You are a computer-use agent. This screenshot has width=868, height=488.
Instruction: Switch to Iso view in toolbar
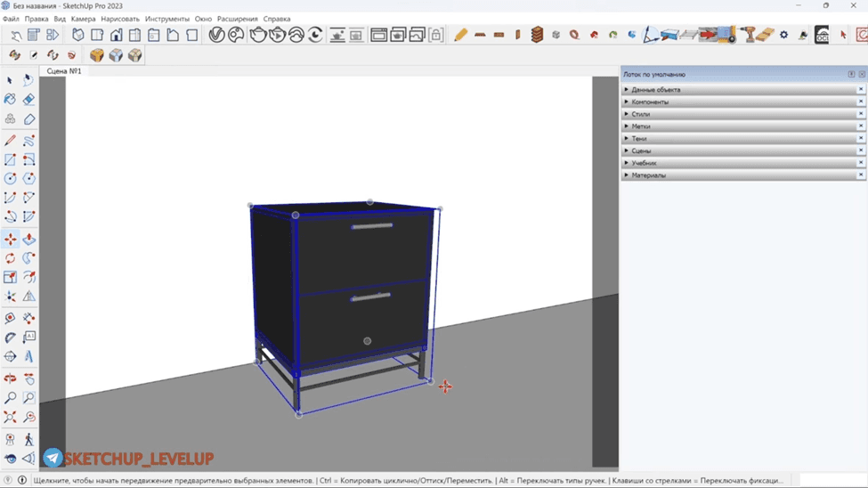(78, 35)
